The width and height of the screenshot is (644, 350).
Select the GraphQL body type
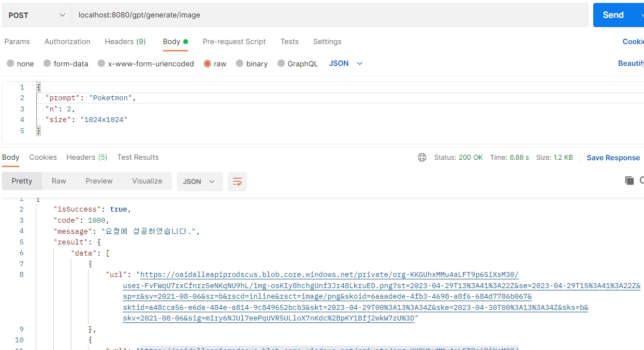click(297, 63)
